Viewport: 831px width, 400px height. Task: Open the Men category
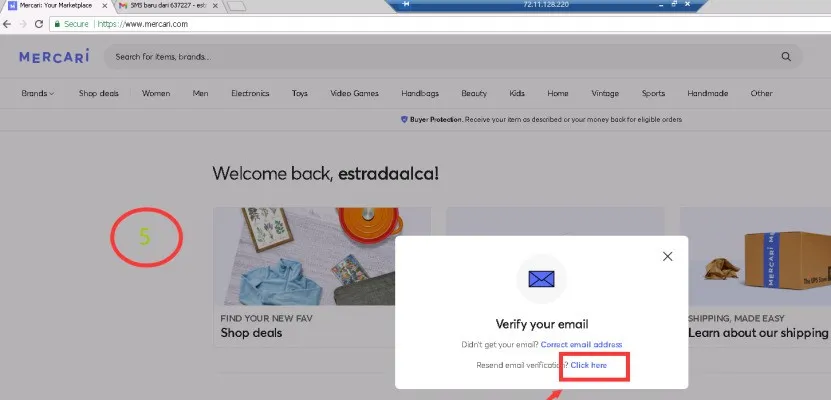(x=200, y=93)
